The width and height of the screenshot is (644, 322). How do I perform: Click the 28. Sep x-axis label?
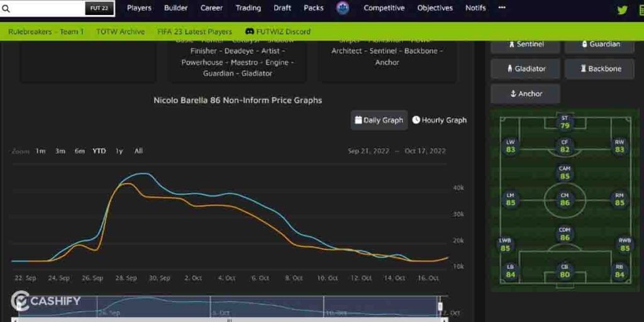tap(126, 278)
